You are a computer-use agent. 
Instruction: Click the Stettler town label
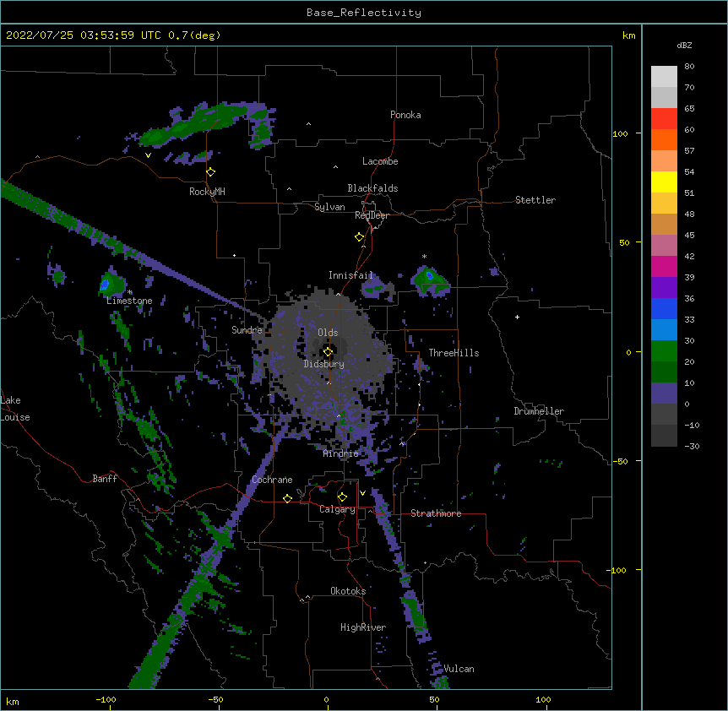(535, 200)
